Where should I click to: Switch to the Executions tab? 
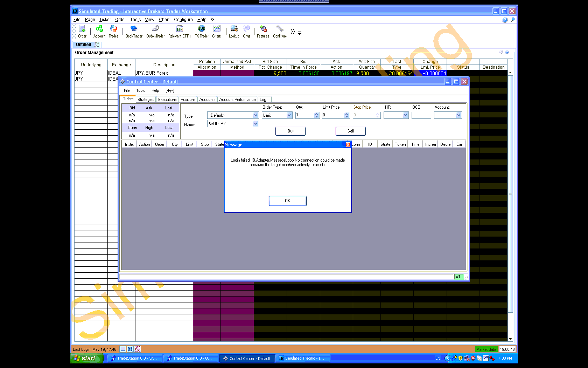point(167,100)
